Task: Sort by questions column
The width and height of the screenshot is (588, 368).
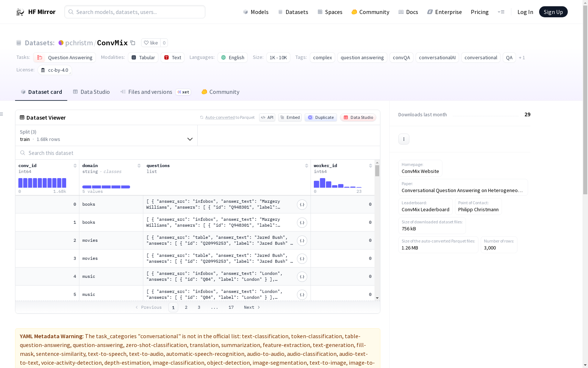Action: (306, 166)
